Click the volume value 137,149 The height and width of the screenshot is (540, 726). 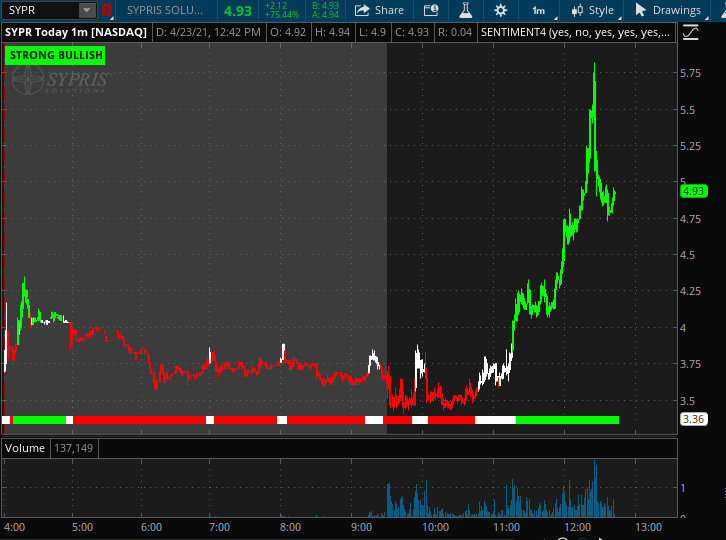click(73, 448)
